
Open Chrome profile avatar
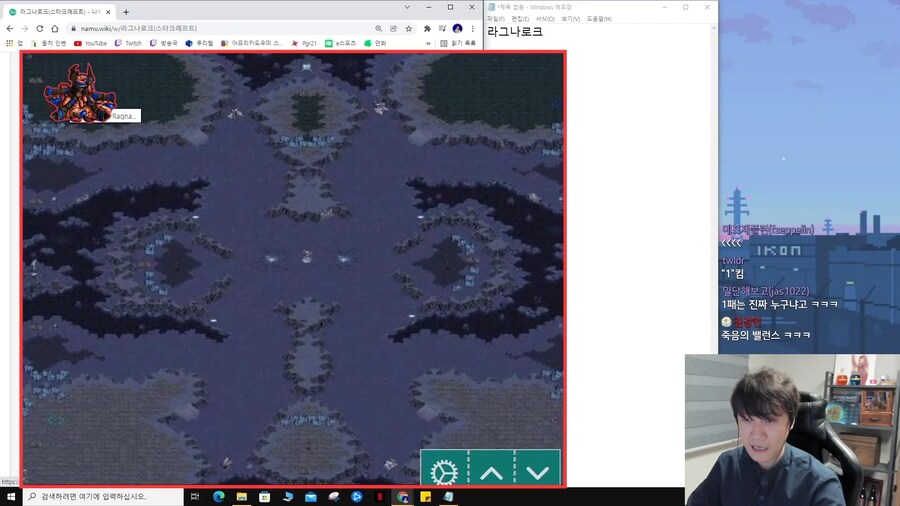coord(457,28)
